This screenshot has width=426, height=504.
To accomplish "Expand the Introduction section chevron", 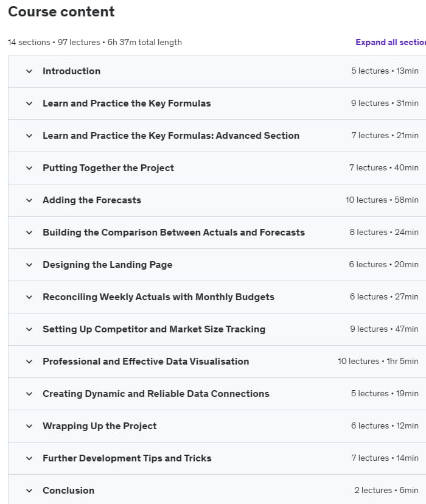I will [29, 71].
